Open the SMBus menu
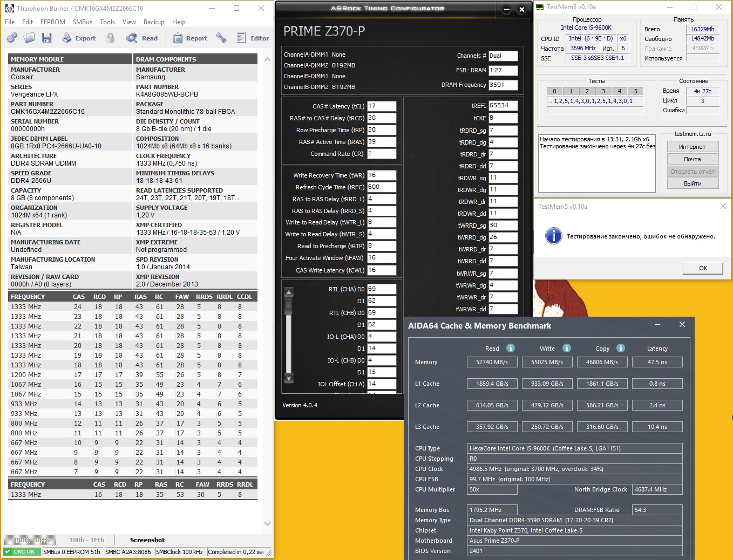 pyautogui.click(x=83, y=22)
